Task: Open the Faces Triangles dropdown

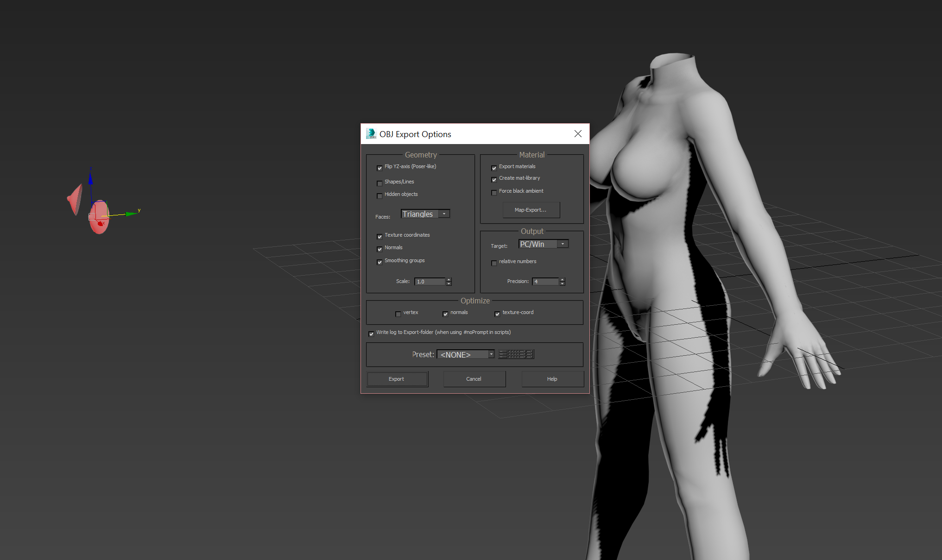Action: coord(444,214)
